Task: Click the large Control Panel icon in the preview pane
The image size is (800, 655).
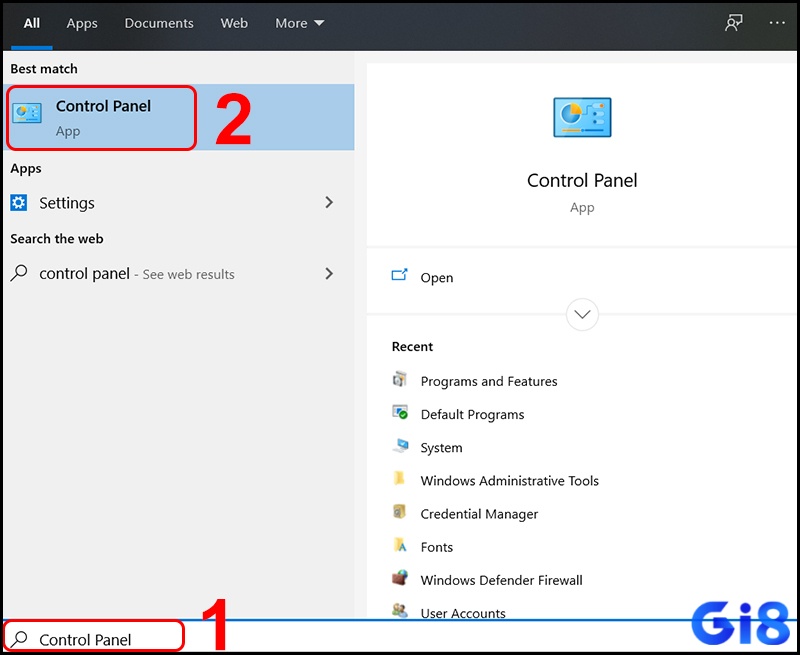Action: click(x=582, y=117)
